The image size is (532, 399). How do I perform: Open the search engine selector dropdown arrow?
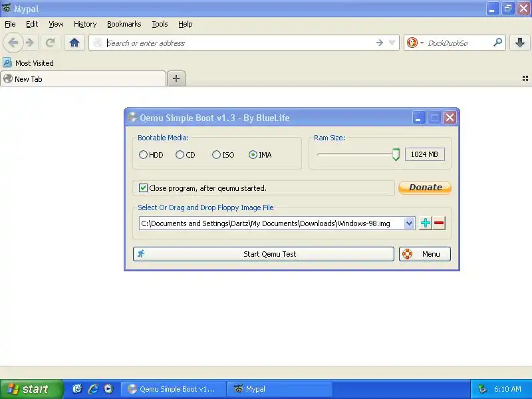422,43
